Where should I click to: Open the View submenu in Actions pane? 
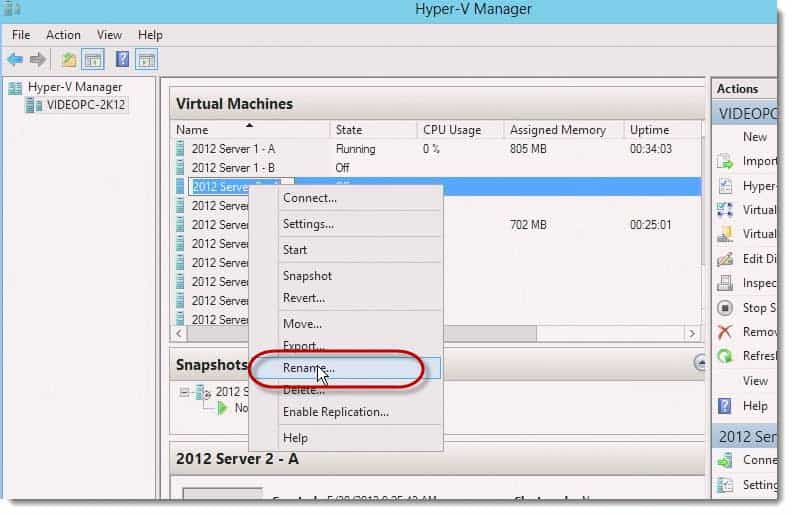755,381
